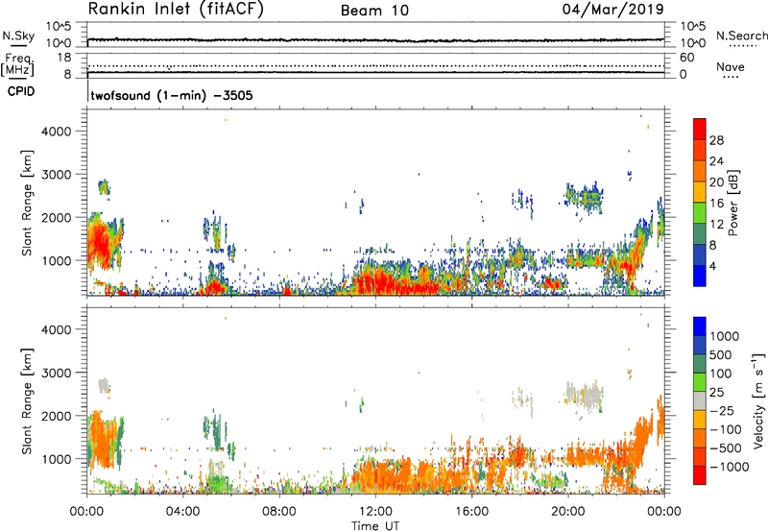Pick the blue top segment of velocity colorbar
768x532 pixels.
click(x=700, y=326)
